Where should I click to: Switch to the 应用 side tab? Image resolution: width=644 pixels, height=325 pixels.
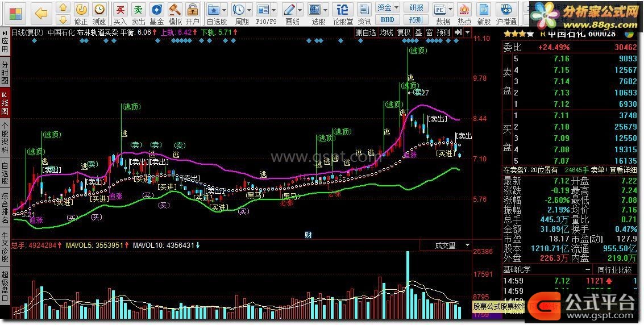point(5,45)
